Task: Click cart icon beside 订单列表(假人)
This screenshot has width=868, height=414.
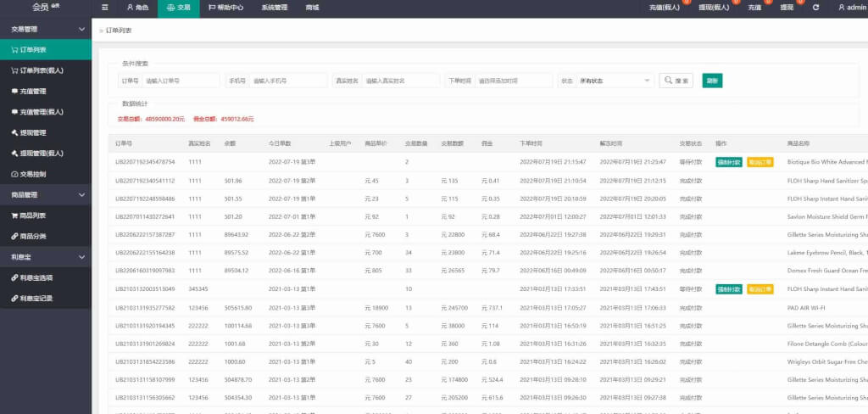Action: (x=14, y=70)
